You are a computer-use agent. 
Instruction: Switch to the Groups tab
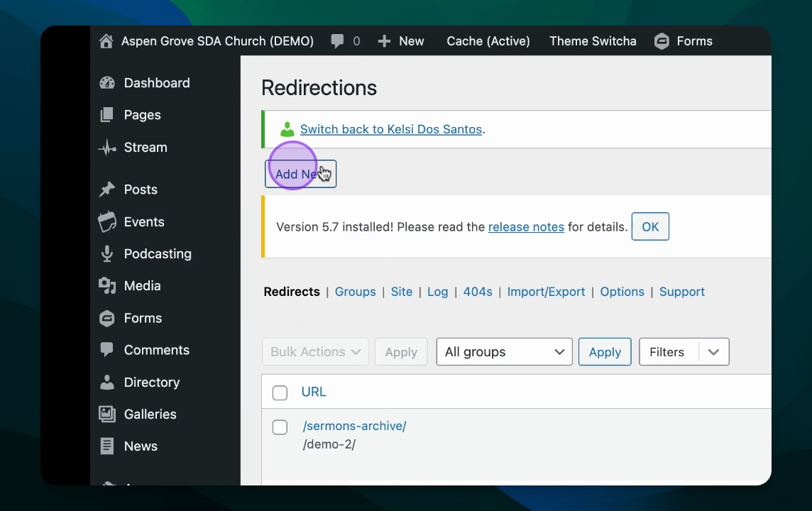(x=355, y=292)
